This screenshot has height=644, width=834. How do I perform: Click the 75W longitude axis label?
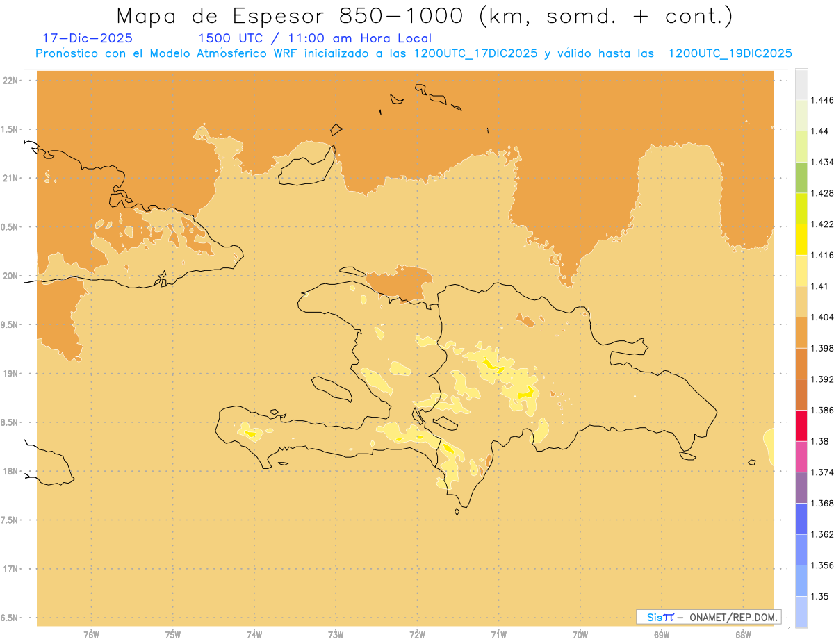pyautogui.click(x=173, y=635)
